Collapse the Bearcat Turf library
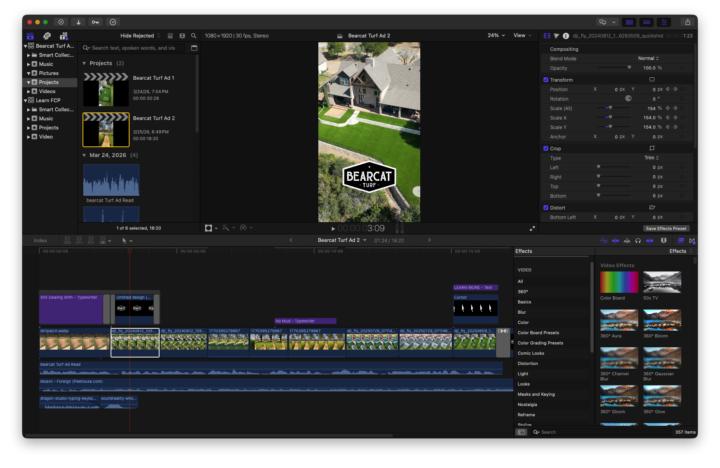Screen dimensions: 720x468 (25, 46)
